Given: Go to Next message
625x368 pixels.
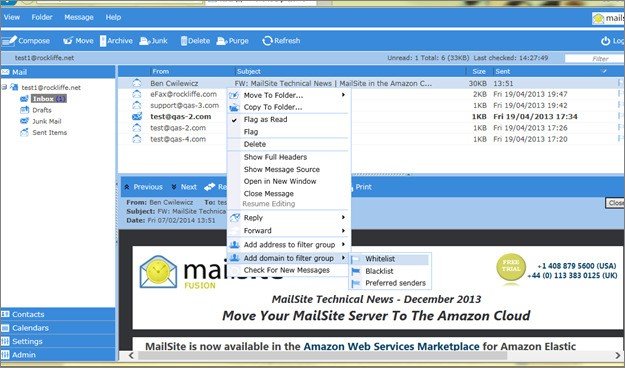Looking at the screenshot, I should [x=184, y=187].
